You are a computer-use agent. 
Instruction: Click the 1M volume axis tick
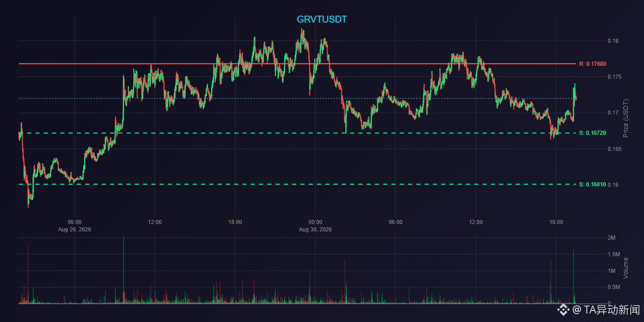click(611, 271)
